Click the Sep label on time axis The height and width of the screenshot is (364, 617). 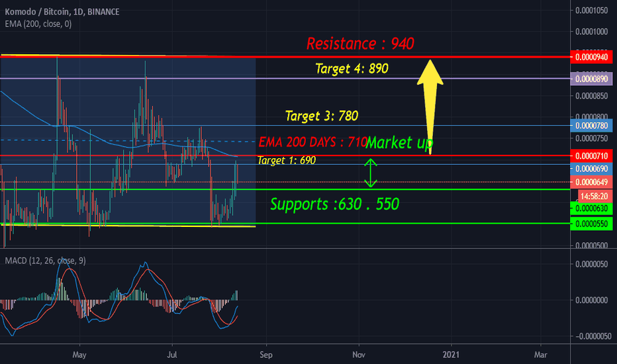pos(266,355)
